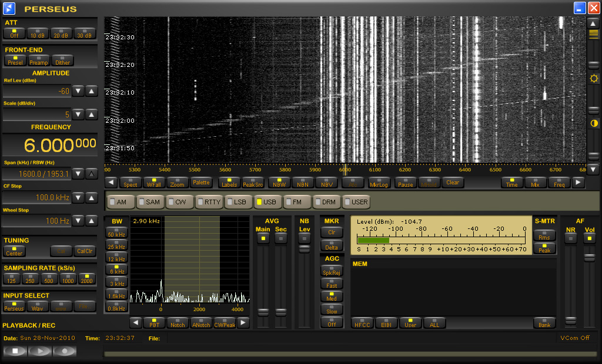Image resolution: width=602 pixels, height=364 pixels.
Task: Click the record button in Playback/Rec
Action: coord(65,350)
